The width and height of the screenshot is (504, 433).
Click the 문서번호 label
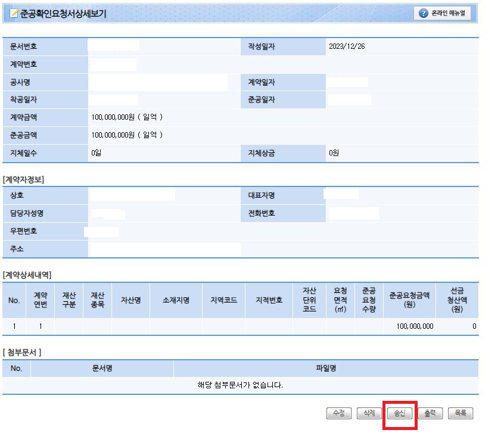[x=23, y=46]
